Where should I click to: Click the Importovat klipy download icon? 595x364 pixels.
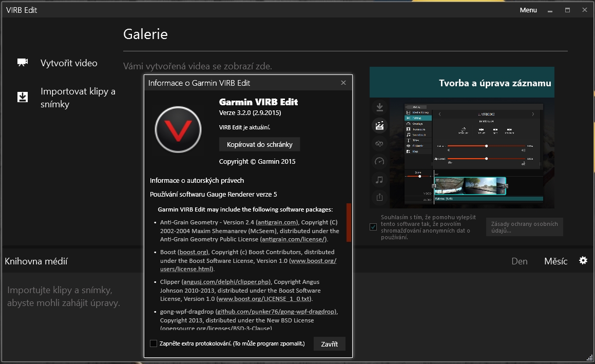23,97
